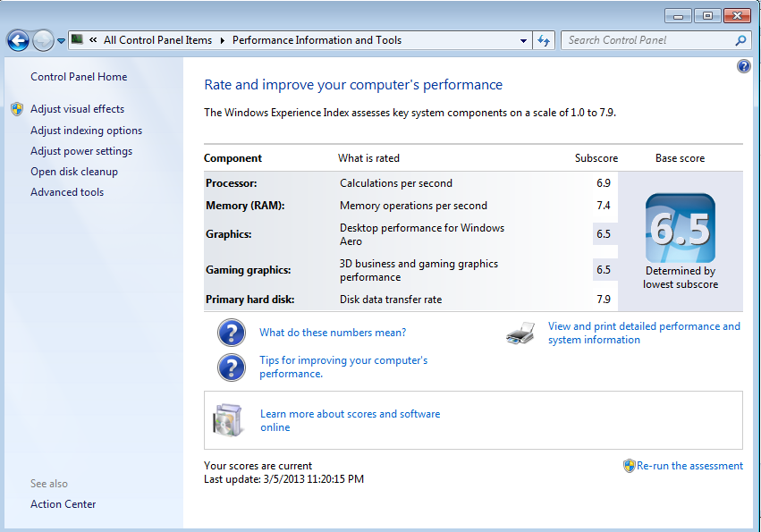Open Action Center under See also
This screenshot has width=761, height=532.
[x=63, y=504]
